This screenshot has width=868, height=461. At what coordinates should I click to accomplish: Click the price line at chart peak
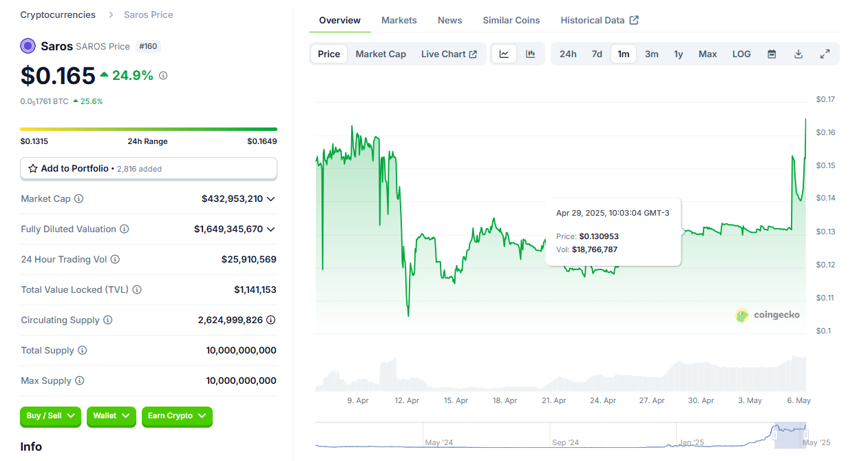point(805,120)
